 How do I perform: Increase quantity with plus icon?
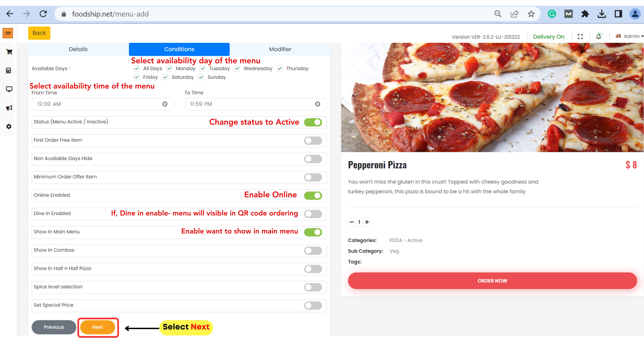pyautogui.click(x=367, y=222)
